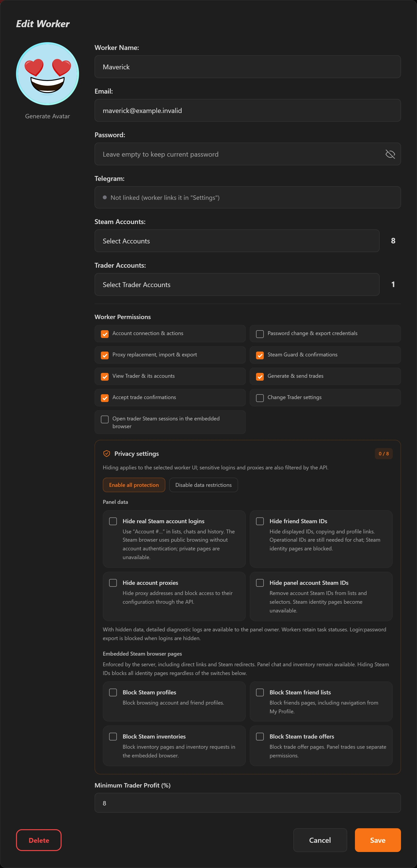Screen dimensions: 417x868
Task: Click the Edit Worker title
Action: point(43,24)
